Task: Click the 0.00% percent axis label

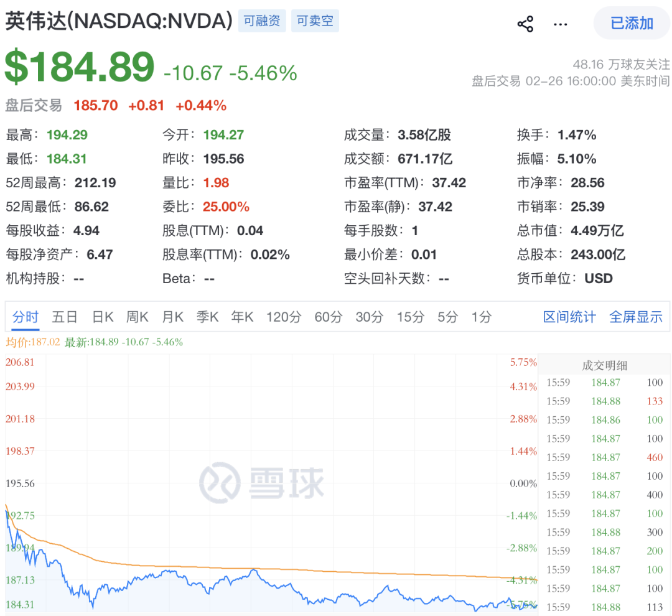Action: pos(523,483)
